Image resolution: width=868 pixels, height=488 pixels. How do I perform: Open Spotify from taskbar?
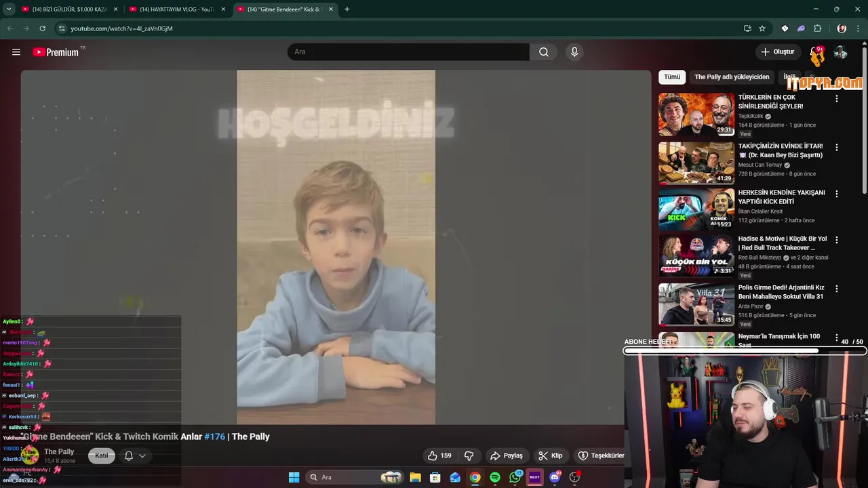coord(495,477)
